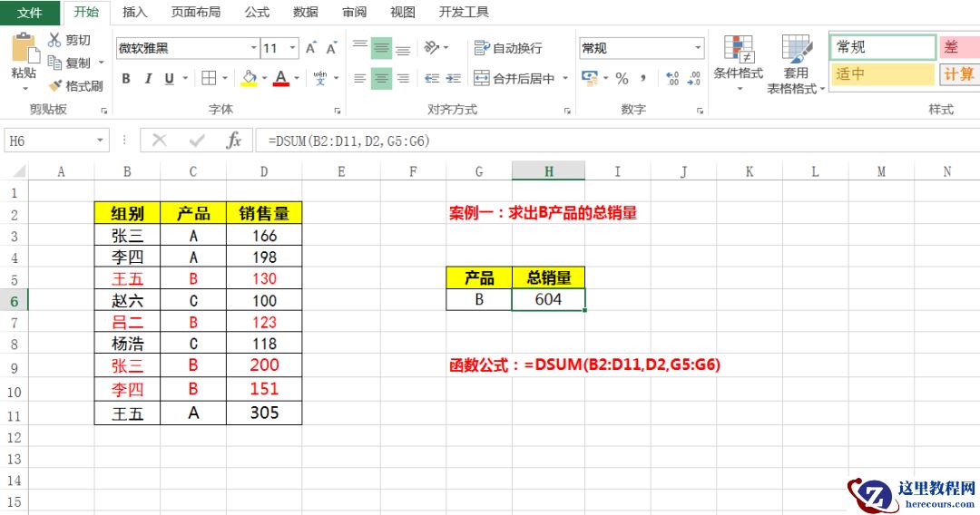Click the Insert Function fx icon

pos(233,141)
